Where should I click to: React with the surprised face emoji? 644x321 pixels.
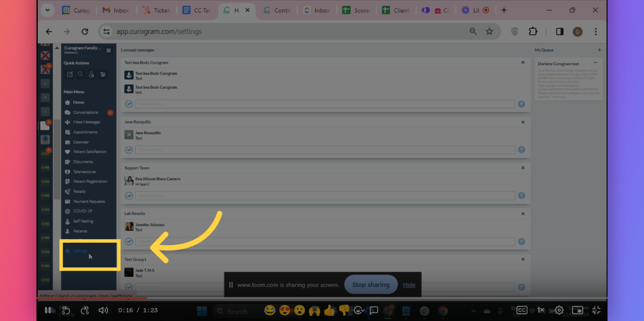(x=299, y=310)
